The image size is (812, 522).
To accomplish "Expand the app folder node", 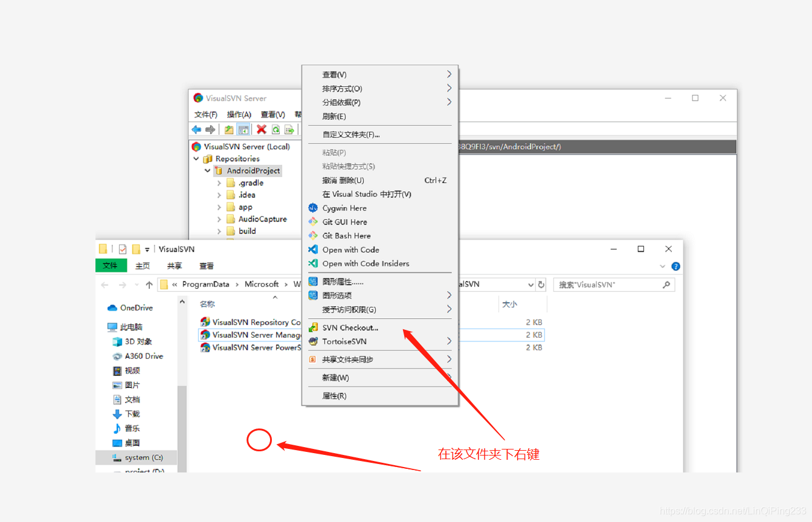I will pyautogui.click(x=219, y=207).
